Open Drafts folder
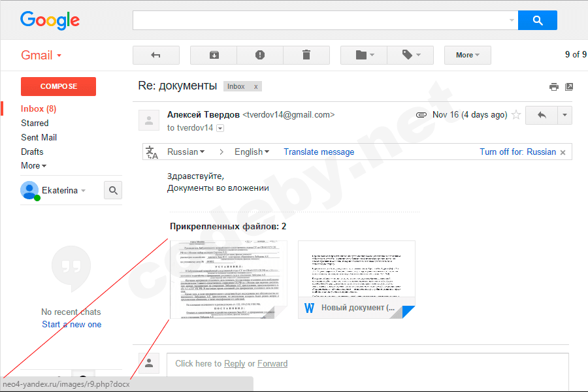 32,152
